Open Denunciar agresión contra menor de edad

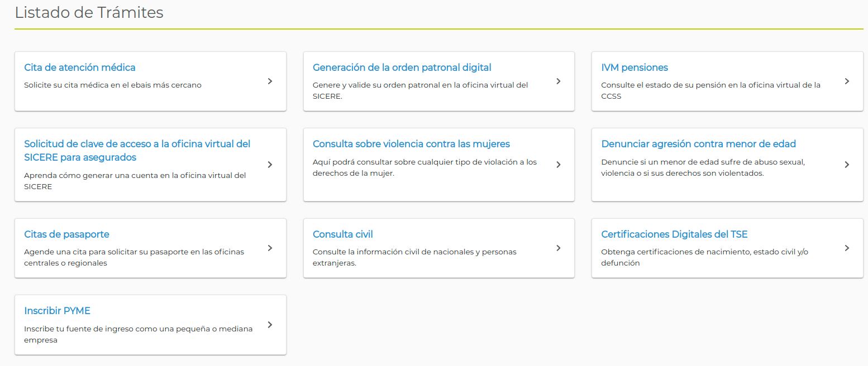(698, 144)
